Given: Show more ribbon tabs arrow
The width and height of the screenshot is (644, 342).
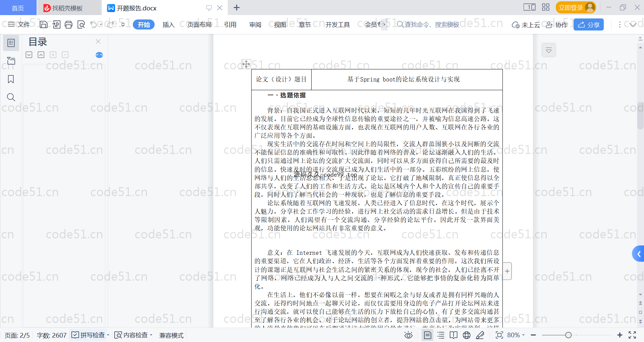Looking at the screenshot, I should pyautogui.click(x=384, y=24).
